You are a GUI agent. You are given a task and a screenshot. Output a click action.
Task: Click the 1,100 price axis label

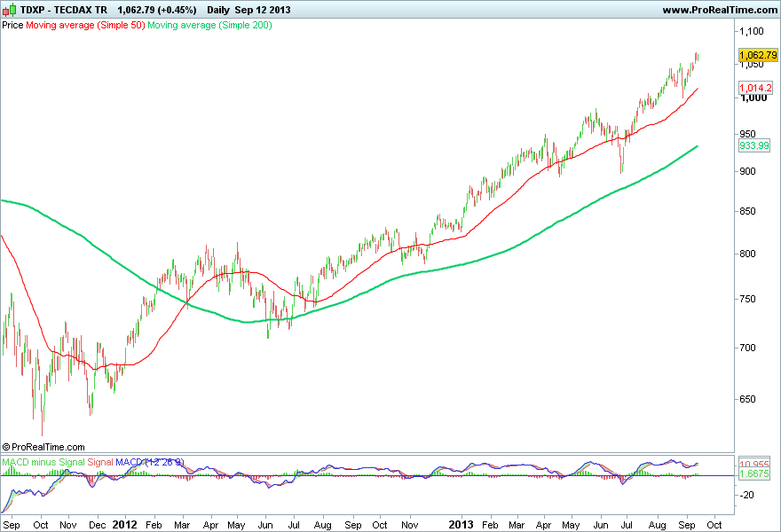tap(751, 31)
